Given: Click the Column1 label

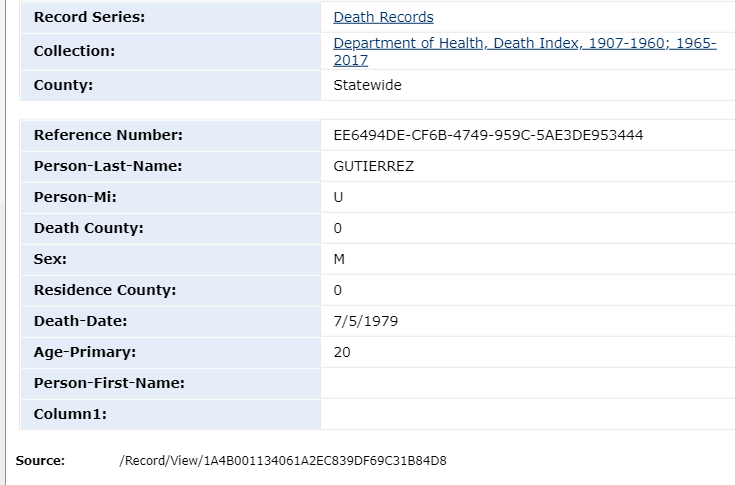Looking at the screenshot, I should click(x=70, y=414).
